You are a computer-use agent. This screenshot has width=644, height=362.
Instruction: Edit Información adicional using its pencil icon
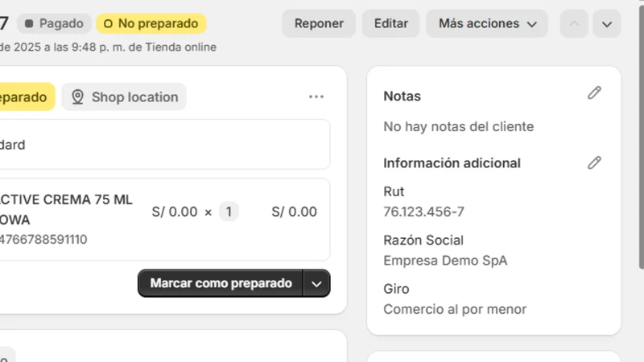(x=594, y=163)
